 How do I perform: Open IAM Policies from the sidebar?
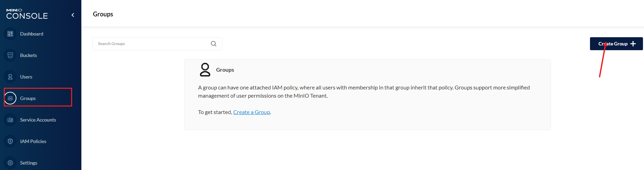tap(33, 141)
